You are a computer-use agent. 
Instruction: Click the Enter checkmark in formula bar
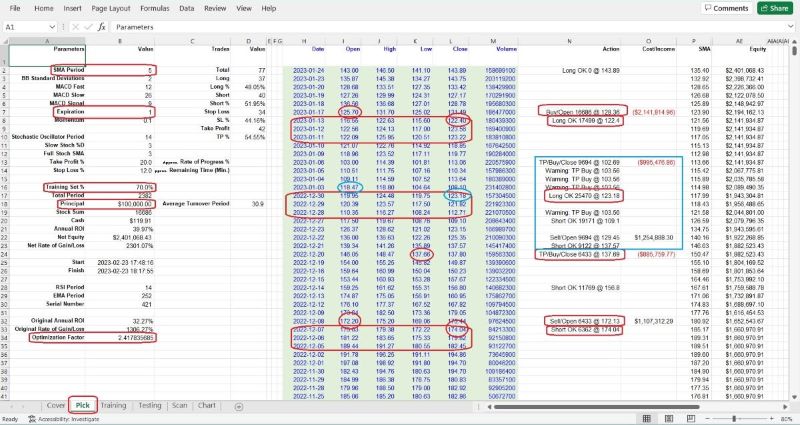pos(88,27)
